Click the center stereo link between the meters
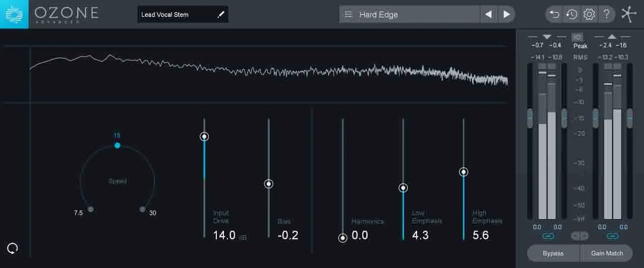This screenshot has width=644, height=268. [580, 236]
